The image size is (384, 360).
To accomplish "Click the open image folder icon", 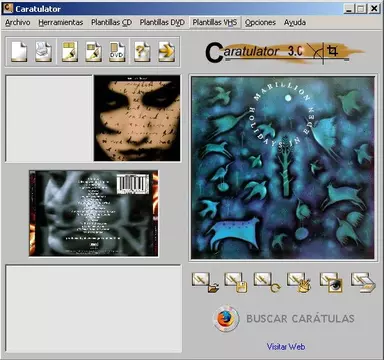I will click(x=205, y=283).
